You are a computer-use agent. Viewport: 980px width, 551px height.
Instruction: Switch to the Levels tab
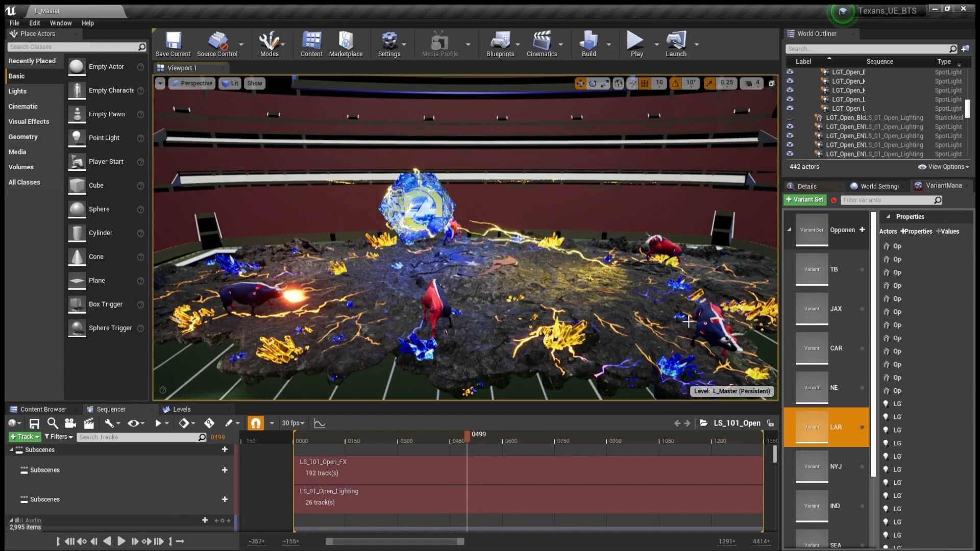[176, 409]
